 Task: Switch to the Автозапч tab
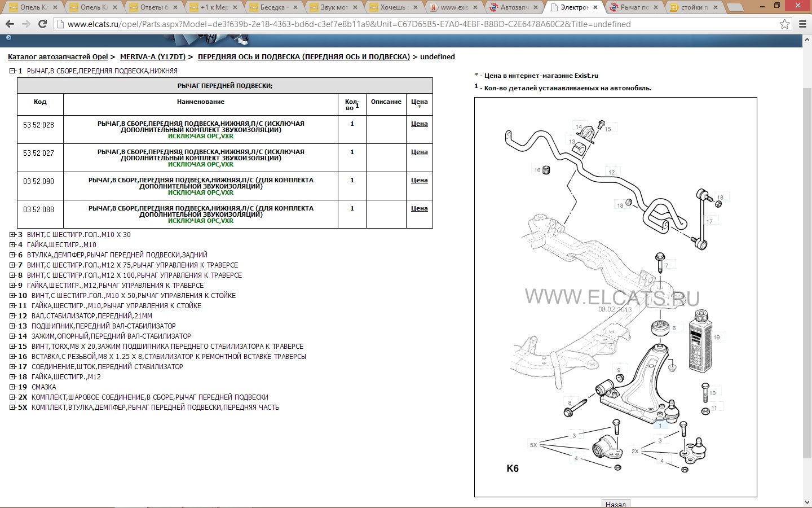click(514, 7)
